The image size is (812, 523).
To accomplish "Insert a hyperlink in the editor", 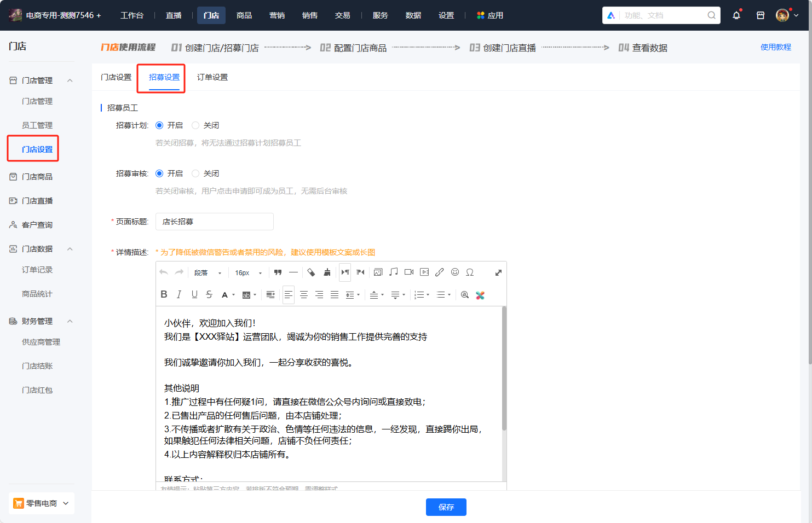I will click(x=439, y=272).
